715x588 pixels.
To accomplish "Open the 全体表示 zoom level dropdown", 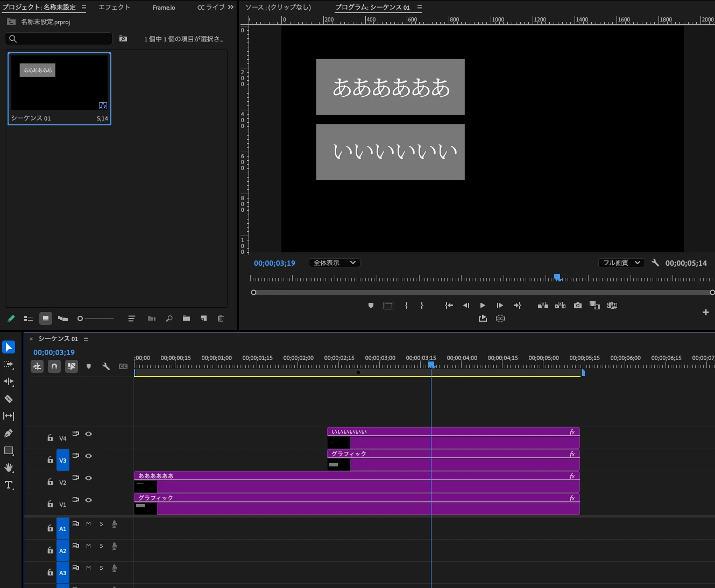I will (334, 263).
